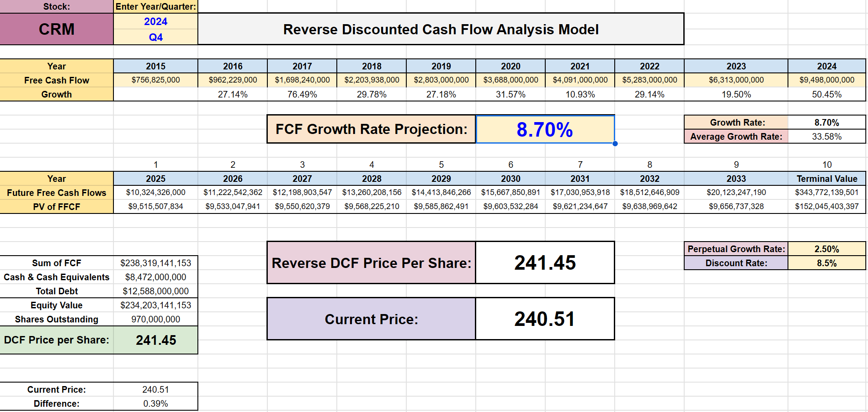Select the Average Growth Rate value 33.58%
Screen dimensions: 868x412
click(826, 137)
